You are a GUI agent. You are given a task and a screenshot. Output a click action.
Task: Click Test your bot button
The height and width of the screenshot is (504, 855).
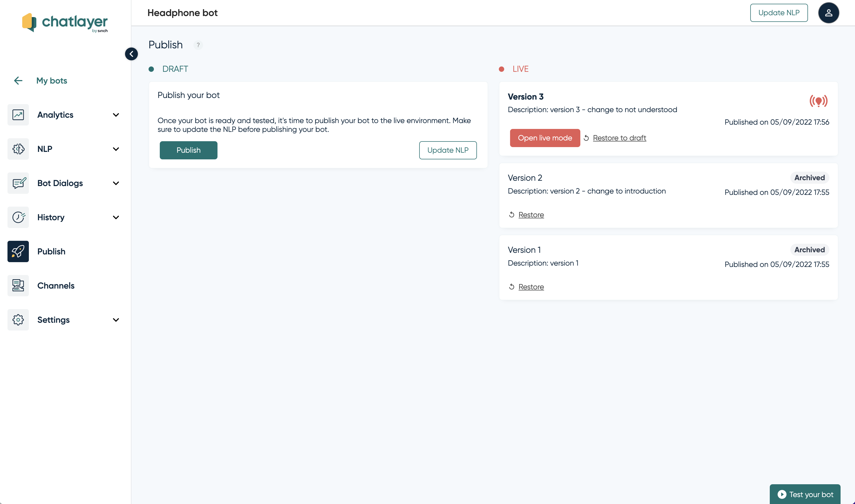pos(805,494)
